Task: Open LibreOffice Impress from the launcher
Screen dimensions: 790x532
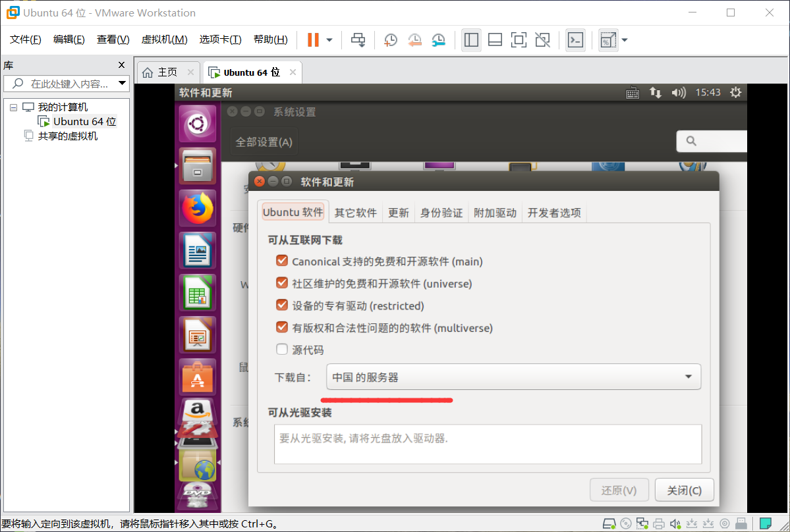Action: point(198,334)
